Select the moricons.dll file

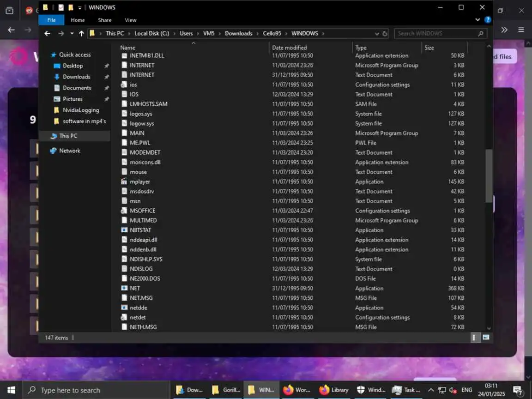click(145, 163)
